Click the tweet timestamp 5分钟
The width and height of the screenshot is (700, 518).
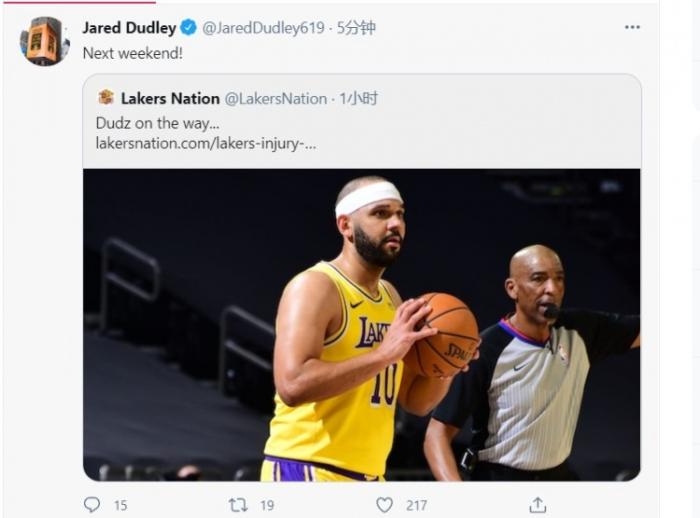pyautogui.click(x=357, y=28)
